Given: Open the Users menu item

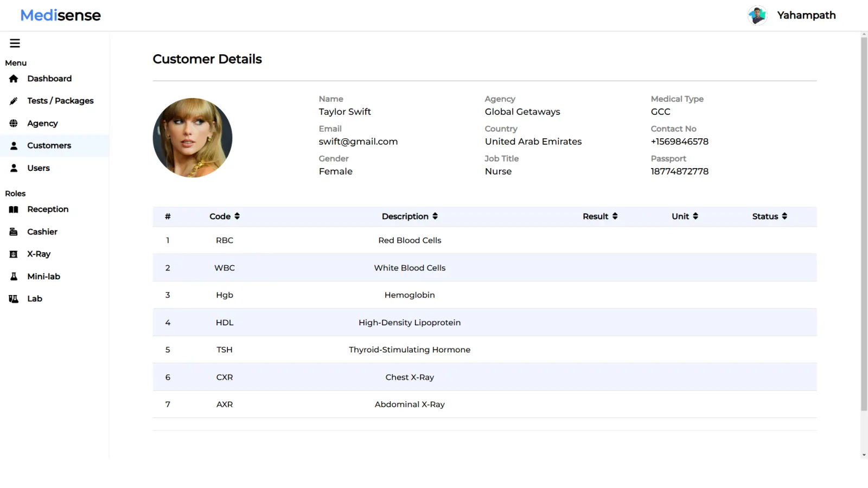Looking at the screenshot, I should pos(54,168).
